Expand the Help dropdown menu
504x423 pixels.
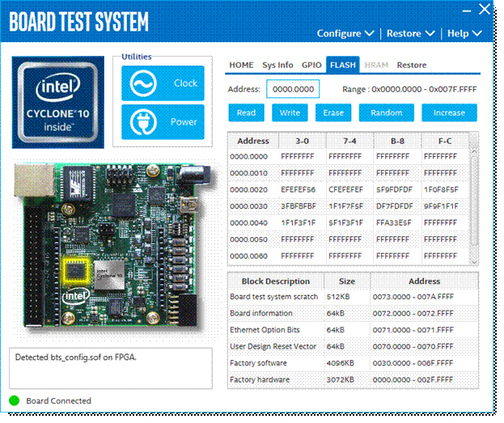464,33
